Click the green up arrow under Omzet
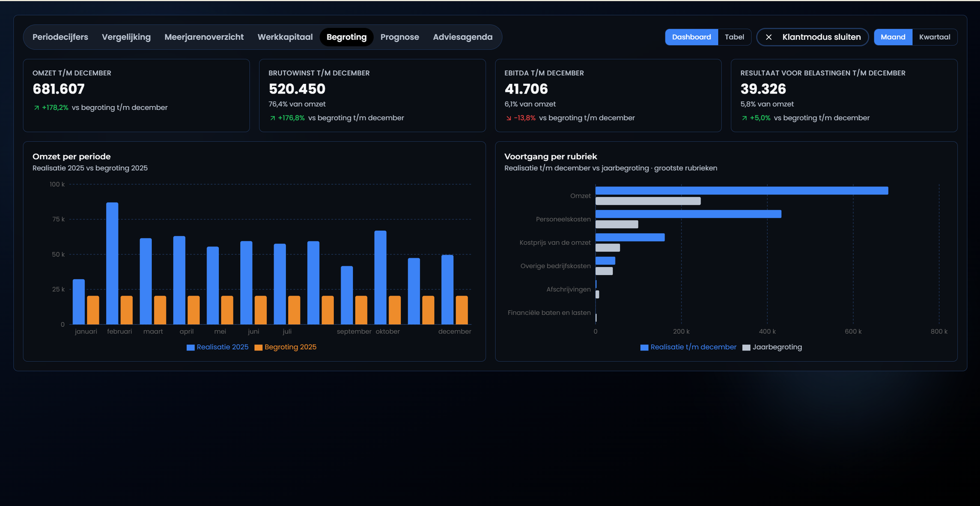This screenshot has height=506, width=980. (36, 108)
